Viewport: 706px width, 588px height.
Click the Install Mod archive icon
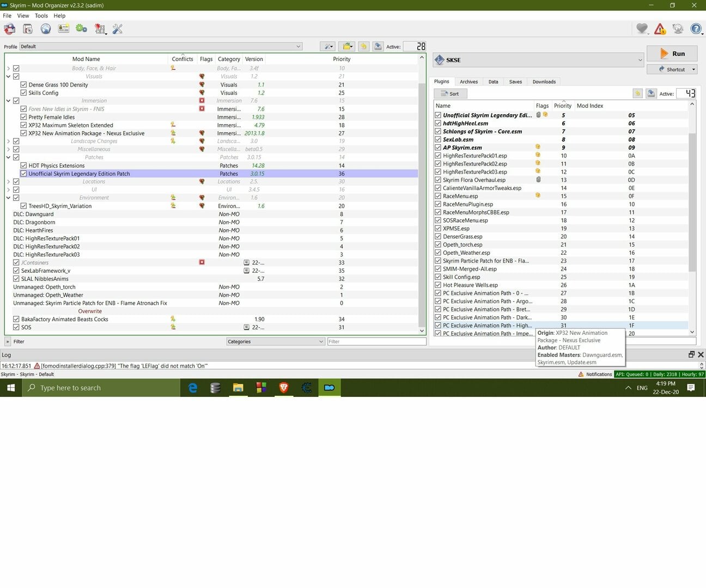pyautogui.click(x=28, y=29)
